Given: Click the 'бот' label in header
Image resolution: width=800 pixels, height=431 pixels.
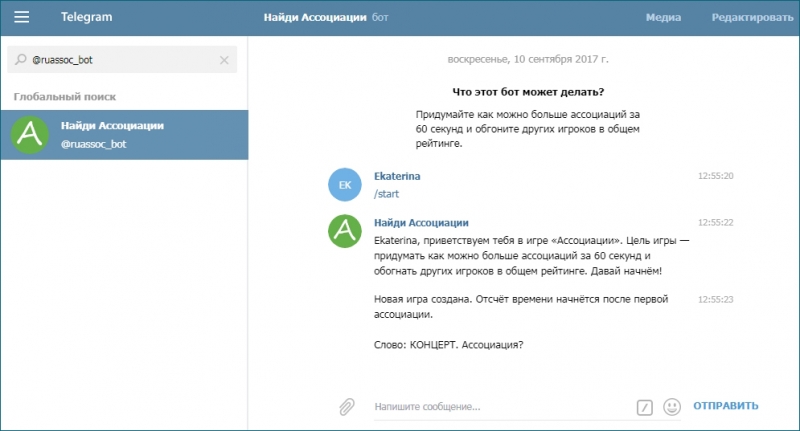Looking at the screenshot, I should click(380, 17).
